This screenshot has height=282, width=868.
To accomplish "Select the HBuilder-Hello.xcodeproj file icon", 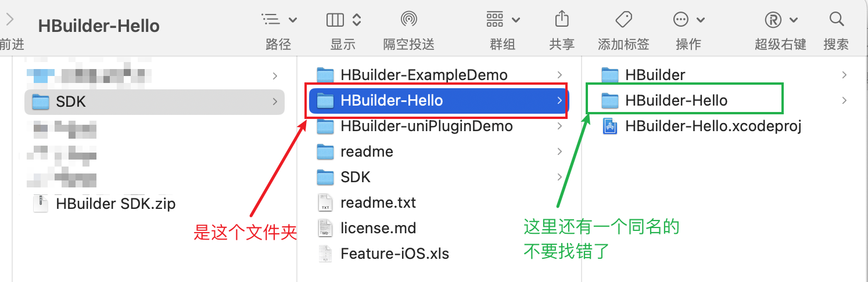I will (x=610, y=126).
